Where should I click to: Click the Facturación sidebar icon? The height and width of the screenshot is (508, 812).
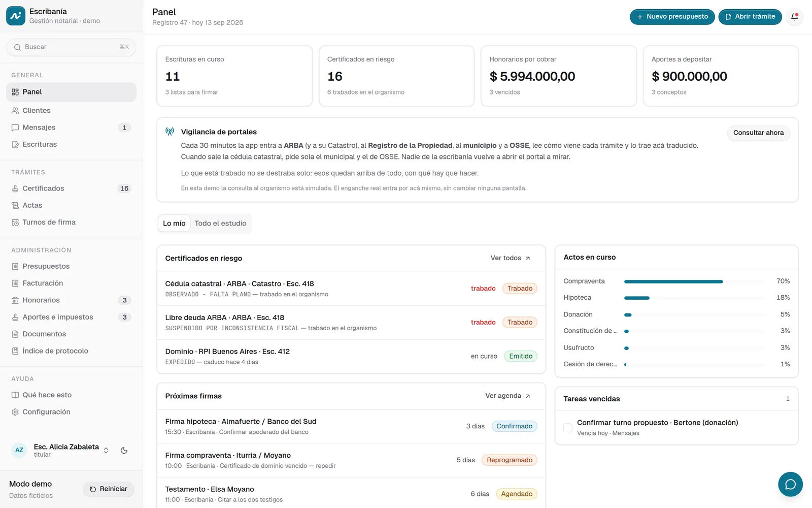tap(15, 283)
